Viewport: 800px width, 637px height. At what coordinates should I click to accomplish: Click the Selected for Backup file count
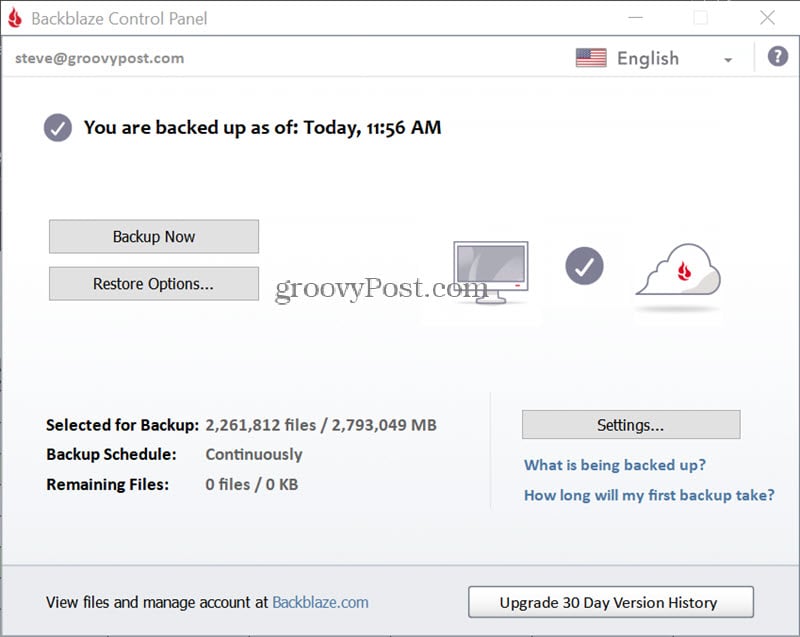[320, 425]
